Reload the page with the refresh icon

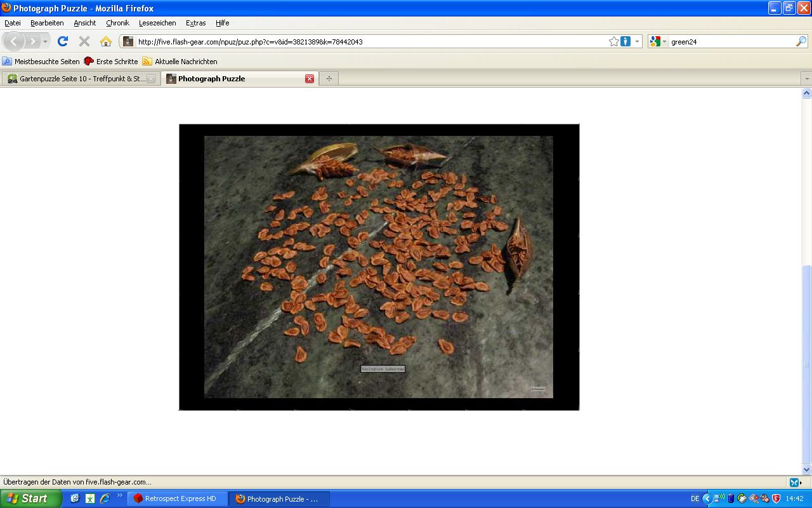pos(62,41)
